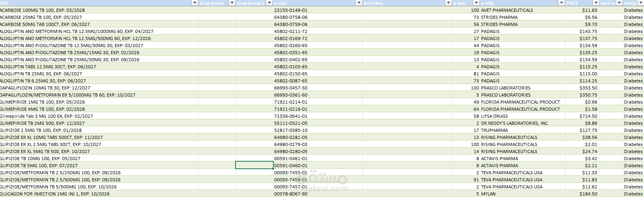Click NDC code 72336-0641-01
Image resolution: width=644 pixels, height=197 pixels.
click(x=291, y=116)
